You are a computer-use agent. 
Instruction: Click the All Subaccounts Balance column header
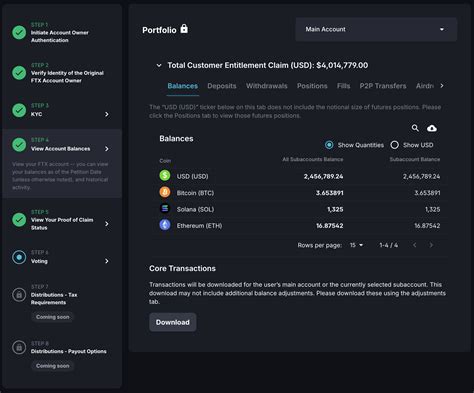313,159
